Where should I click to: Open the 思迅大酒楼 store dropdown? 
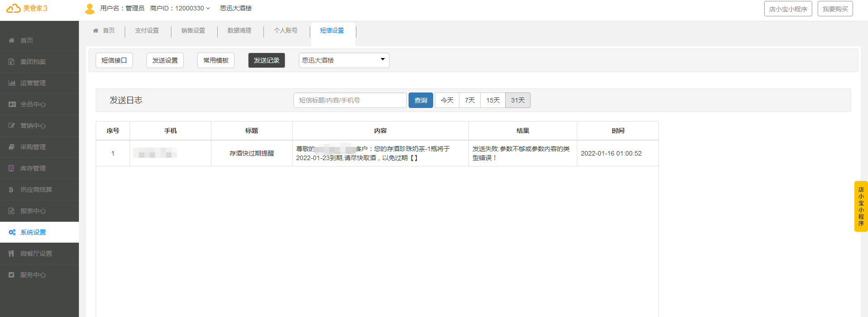(x=344, y=60)
